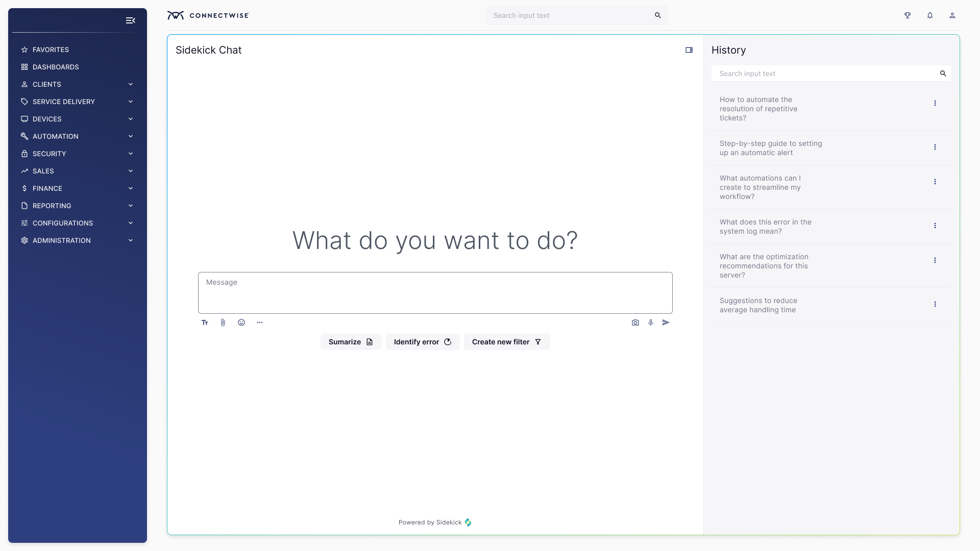The width and height of the screenshot is (980, 551).
Task: Click the text formatting icon below message box
Action: coord(205,322)
